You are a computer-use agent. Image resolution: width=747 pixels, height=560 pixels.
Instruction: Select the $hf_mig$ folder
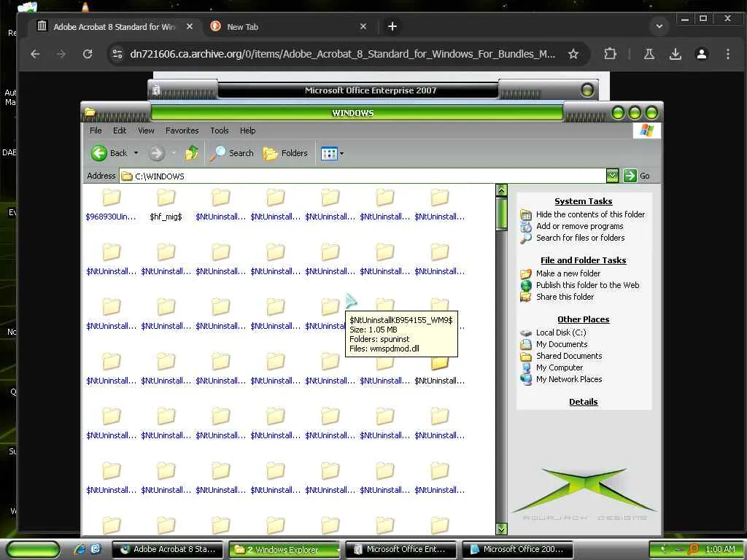click(166, 205)
